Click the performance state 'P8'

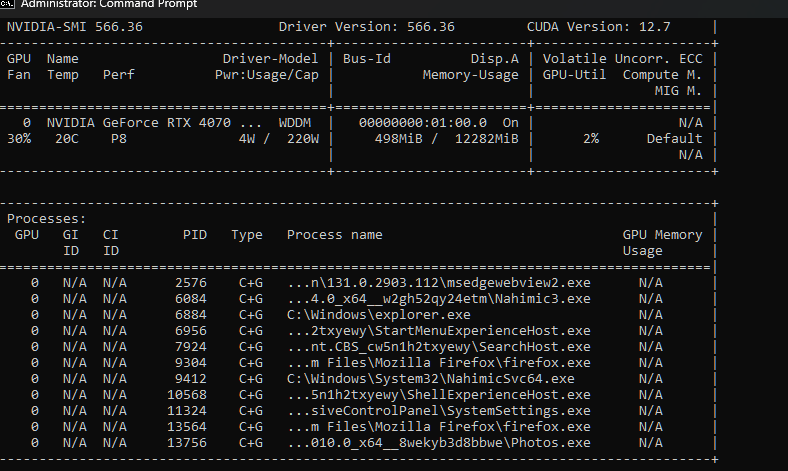coord(119,139)
